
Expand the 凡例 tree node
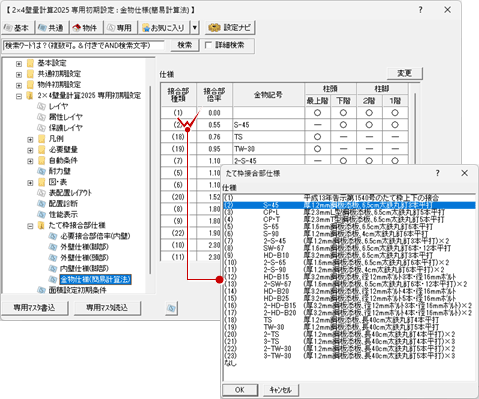click(x=30, y=139)
